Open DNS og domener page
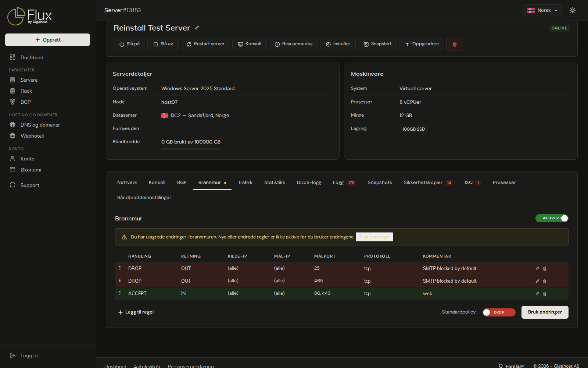This screenshot has height=368, width=588. point(48,125)
